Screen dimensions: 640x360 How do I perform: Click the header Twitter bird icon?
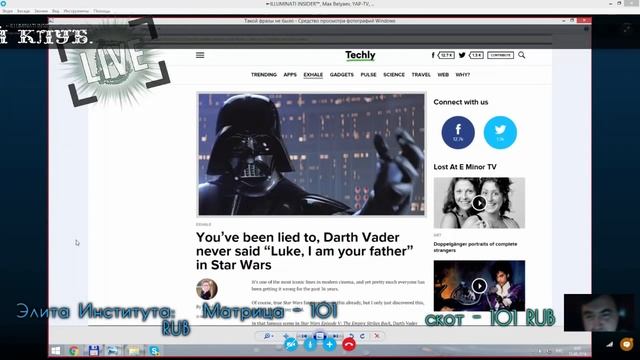pos(462,55)
